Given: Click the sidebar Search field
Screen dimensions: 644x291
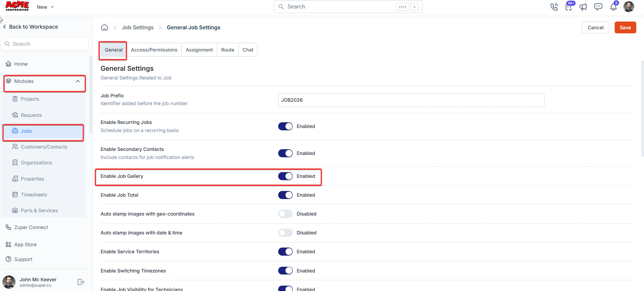Looking at the screenshot, I should point(45,44).
